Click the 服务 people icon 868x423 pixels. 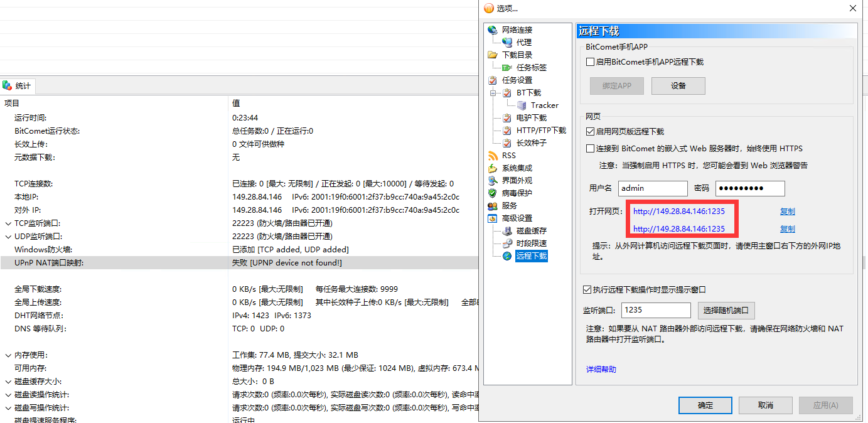(492, 206)
